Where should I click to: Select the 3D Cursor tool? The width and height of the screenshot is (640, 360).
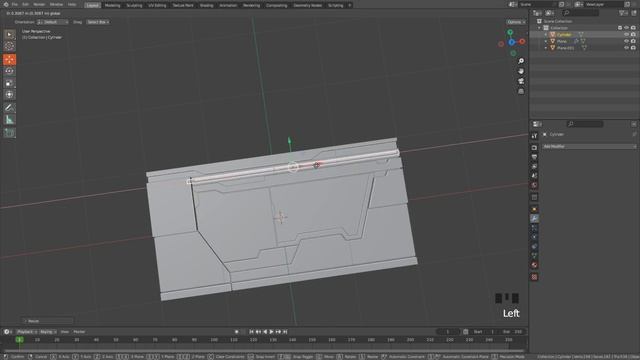(9, 46)
